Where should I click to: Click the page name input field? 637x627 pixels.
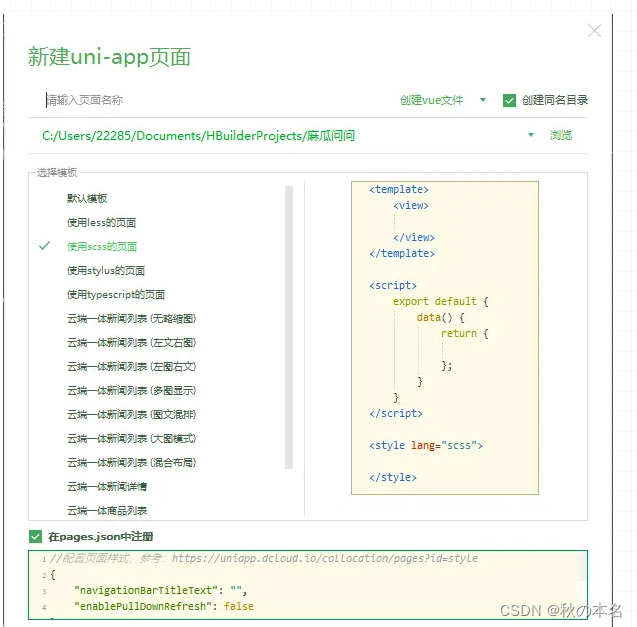211,100
